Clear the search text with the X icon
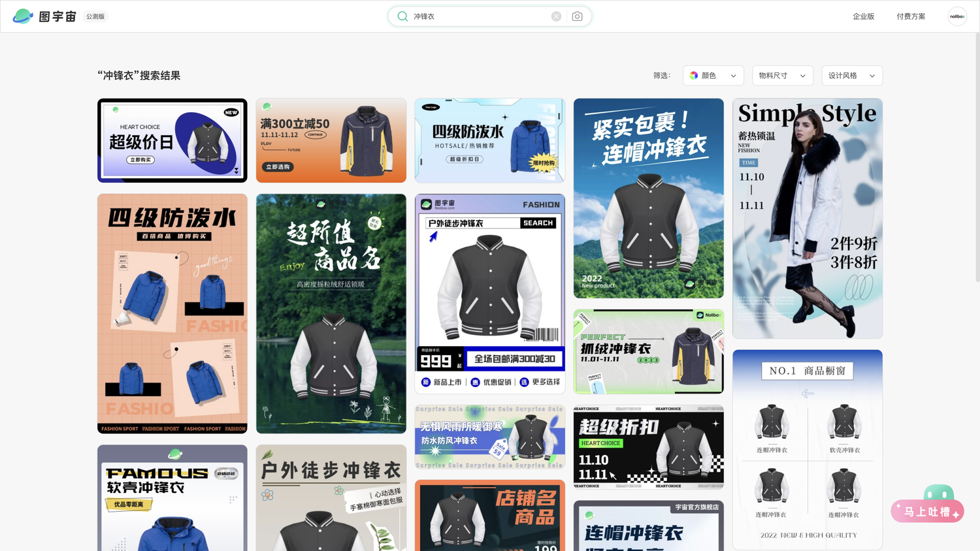This screenshot has width=980, height=551. pyautogui.click(x=556, y=16)
